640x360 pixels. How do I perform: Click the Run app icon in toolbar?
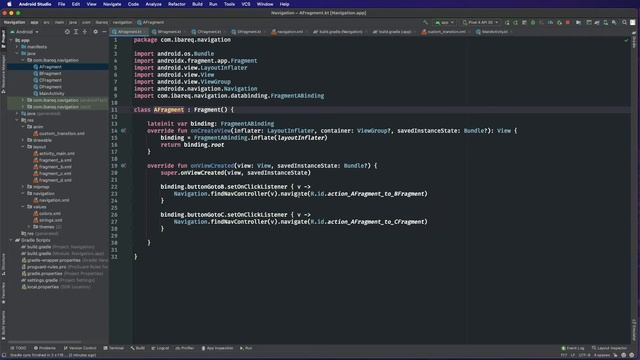pos(507,22)
